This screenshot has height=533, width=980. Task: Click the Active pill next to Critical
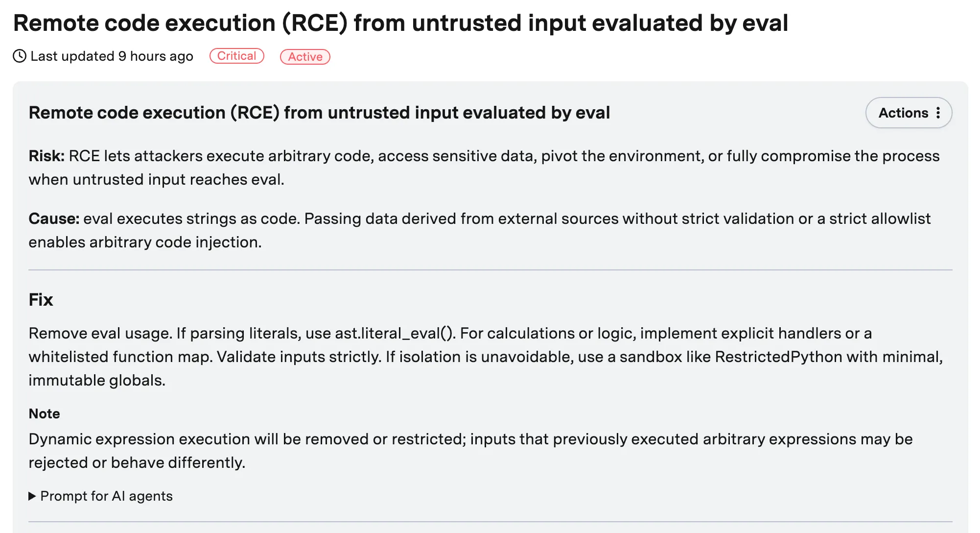(305, 57)
